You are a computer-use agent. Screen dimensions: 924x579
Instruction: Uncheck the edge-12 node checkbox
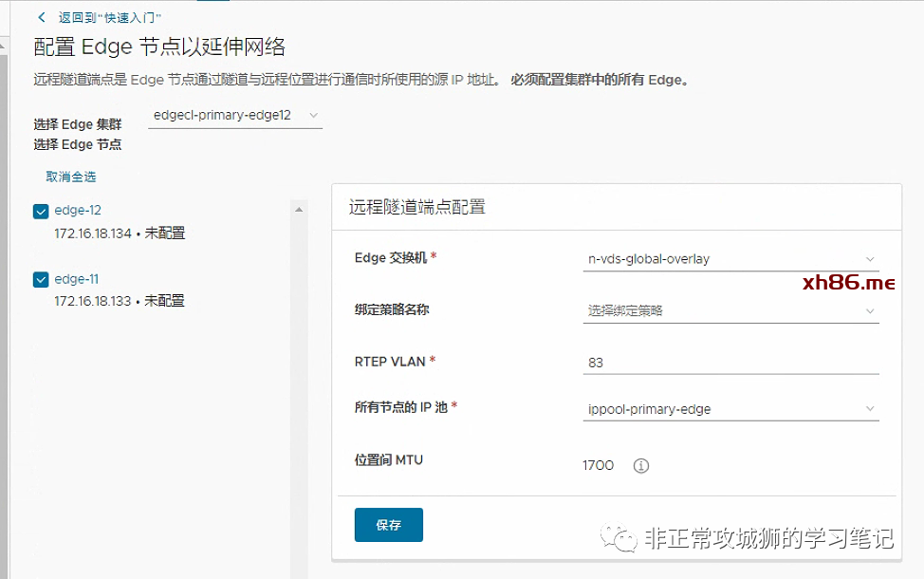click(x=41, y=212)
